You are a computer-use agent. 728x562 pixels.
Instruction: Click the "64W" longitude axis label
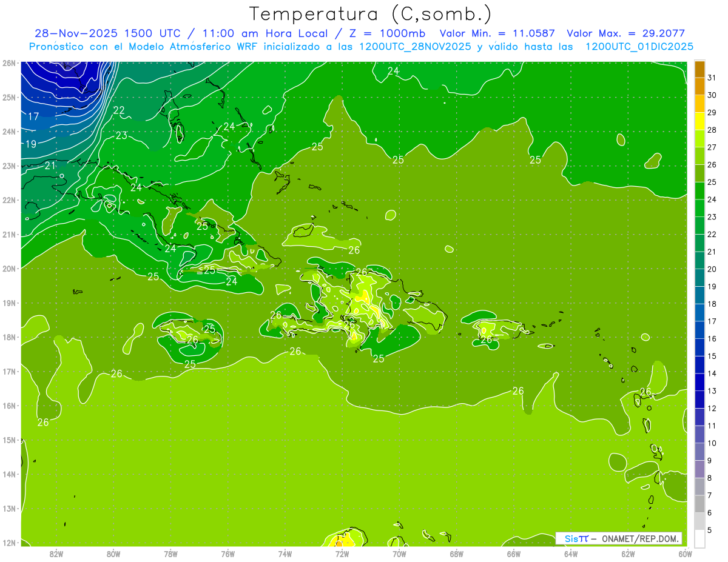pyautogui.click(x=571, y=554)
